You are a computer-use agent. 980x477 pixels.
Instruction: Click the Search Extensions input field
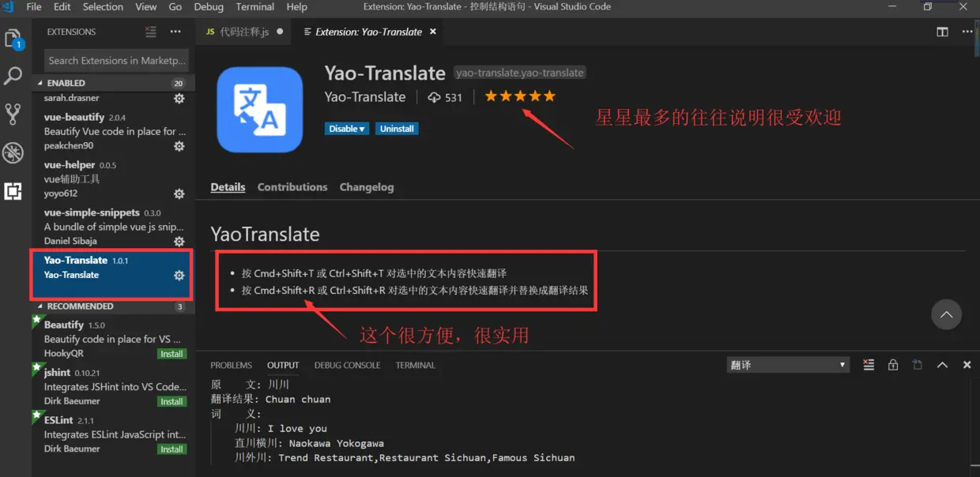(x=115, y=60)
